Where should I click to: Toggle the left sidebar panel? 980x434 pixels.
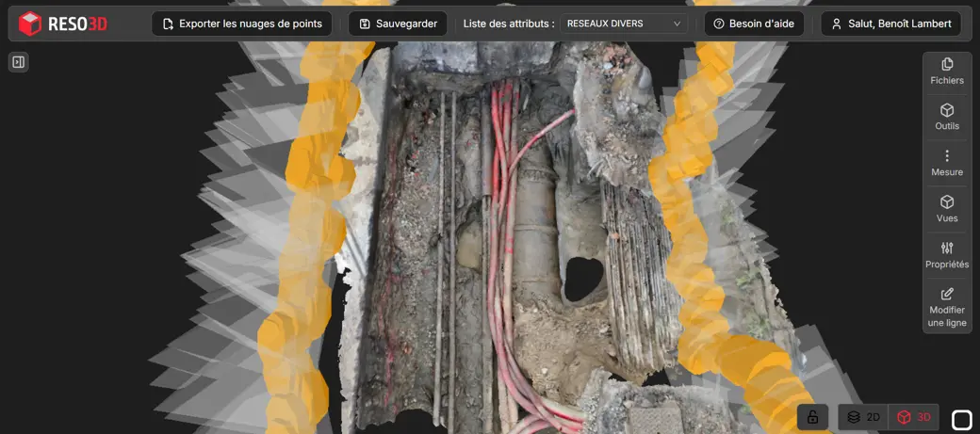pos(19,62)
